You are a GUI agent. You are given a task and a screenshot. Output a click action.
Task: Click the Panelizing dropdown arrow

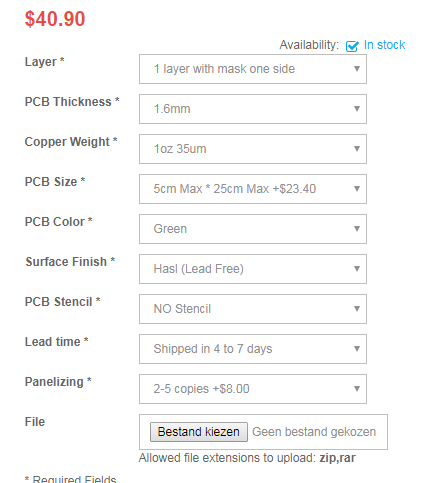point(357,389)
